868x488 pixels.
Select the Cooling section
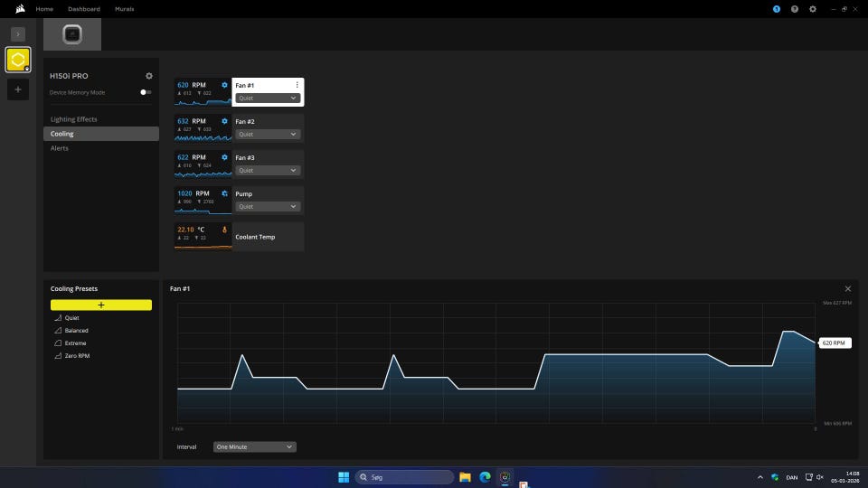pos(101,134)
